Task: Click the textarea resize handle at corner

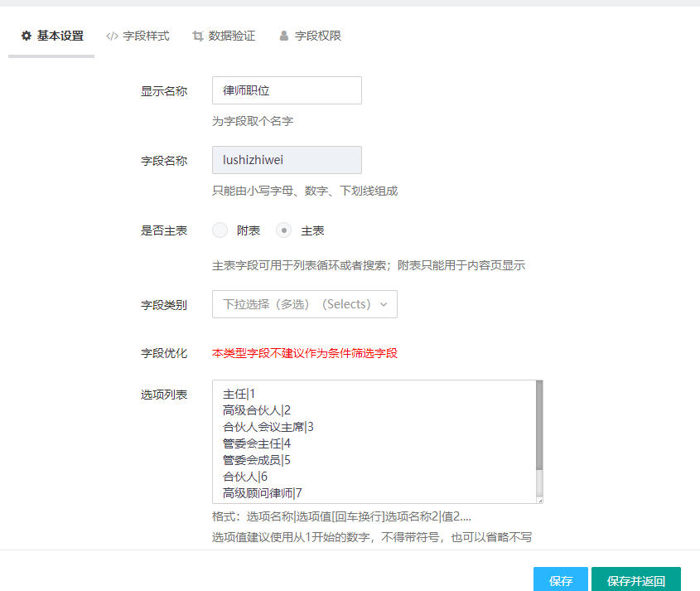Action: (539, 500)
